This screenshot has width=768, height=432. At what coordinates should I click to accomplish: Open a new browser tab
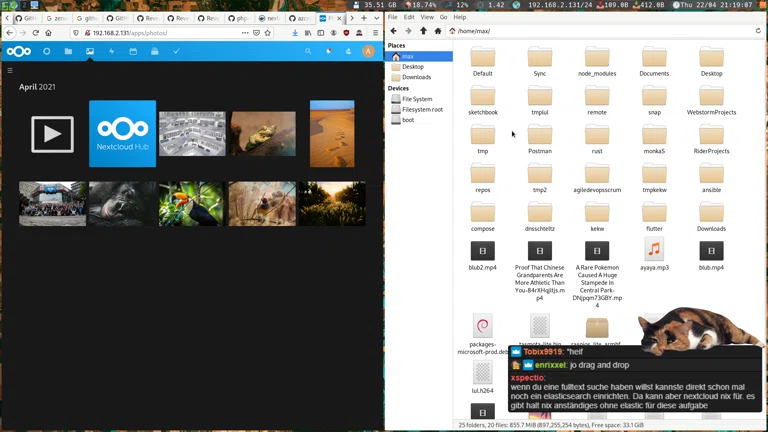point(363,18)
